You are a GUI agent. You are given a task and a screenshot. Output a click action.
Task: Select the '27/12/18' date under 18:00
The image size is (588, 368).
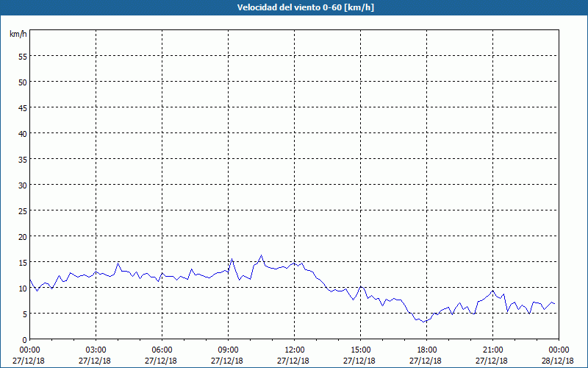point(426,361)
